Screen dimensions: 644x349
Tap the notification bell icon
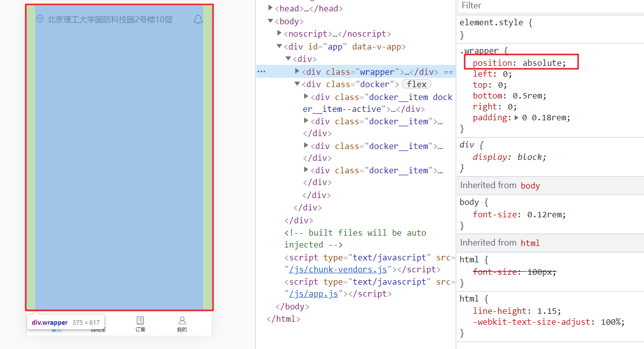(x=198, y=19)
